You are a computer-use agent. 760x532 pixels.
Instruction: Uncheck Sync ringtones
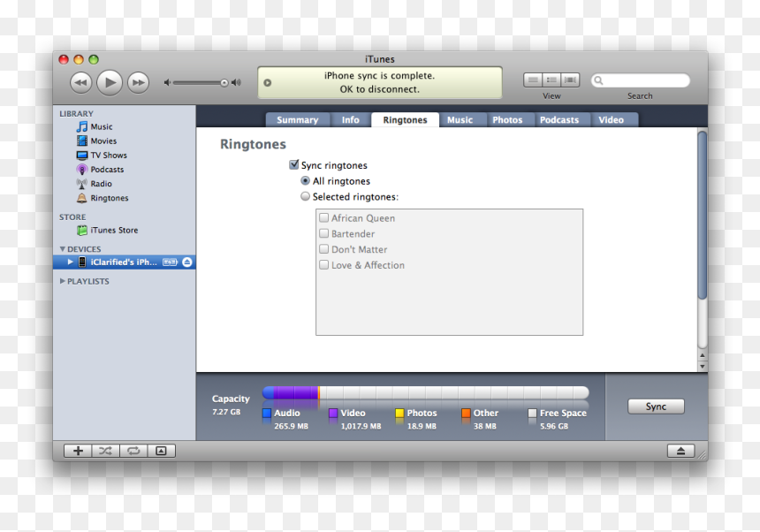(293, 164)
